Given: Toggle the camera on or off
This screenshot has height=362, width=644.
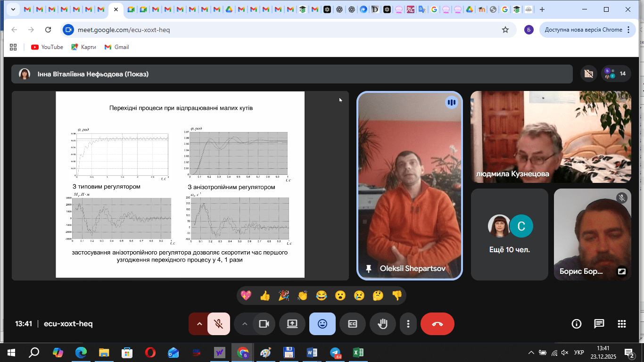Looking at the screenshot, I should (264, 324).
